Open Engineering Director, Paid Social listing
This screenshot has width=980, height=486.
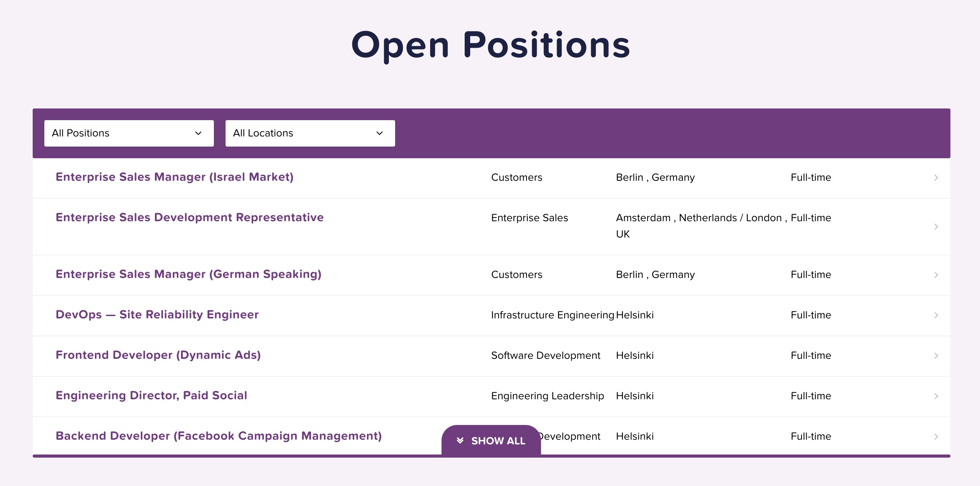[151, 396]
